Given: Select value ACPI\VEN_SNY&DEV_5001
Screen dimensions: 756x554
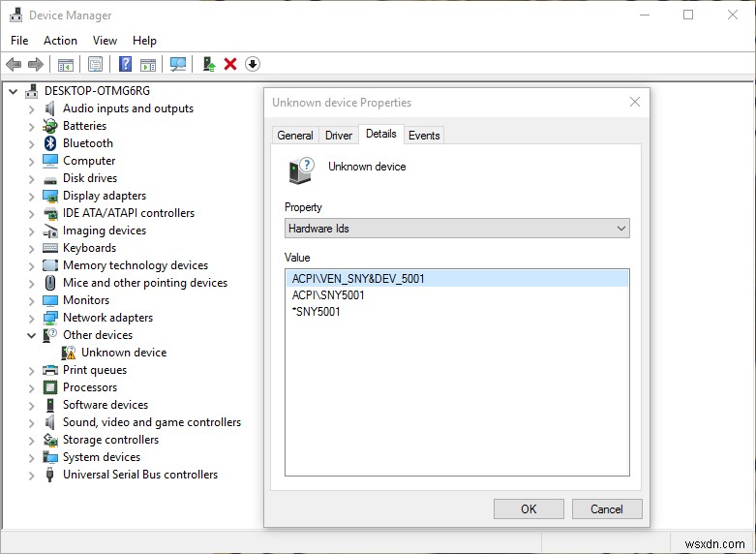Looking at the screenshot, I should click(x=457, y=278).
